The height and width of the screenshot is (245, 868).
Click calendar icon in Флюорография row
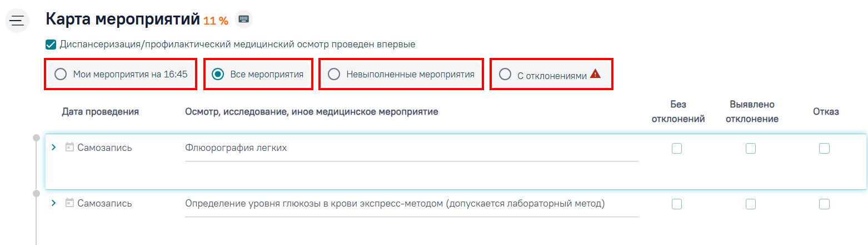point(69,148)
